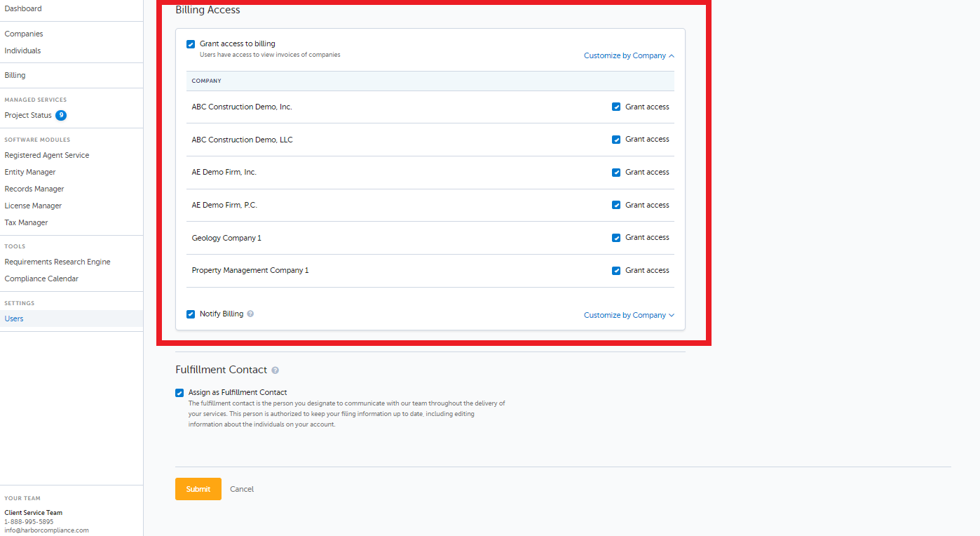This screenshot has height=536, width=980.
Task: Open Requirements Research Engine tool
Action: [x=57, y=262]
